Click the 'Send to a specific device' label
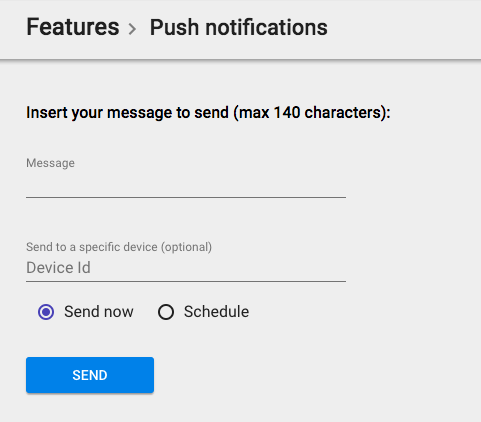481x422 pixels. tap(92, 247)
